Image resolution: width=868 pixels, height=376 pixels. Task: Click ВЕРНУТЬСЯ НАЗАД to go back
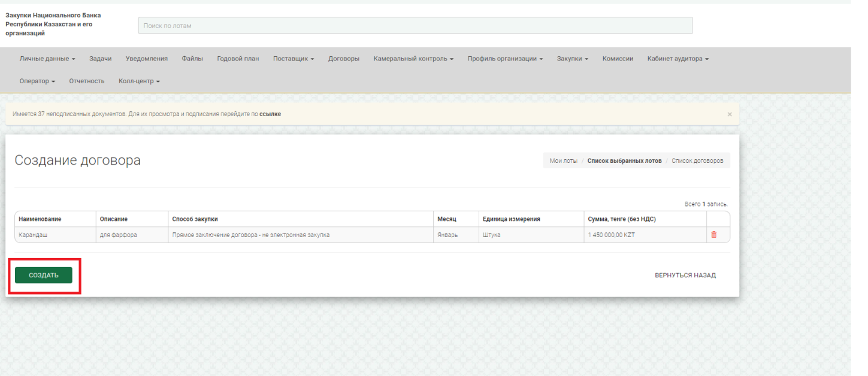[x=685, y=275]
